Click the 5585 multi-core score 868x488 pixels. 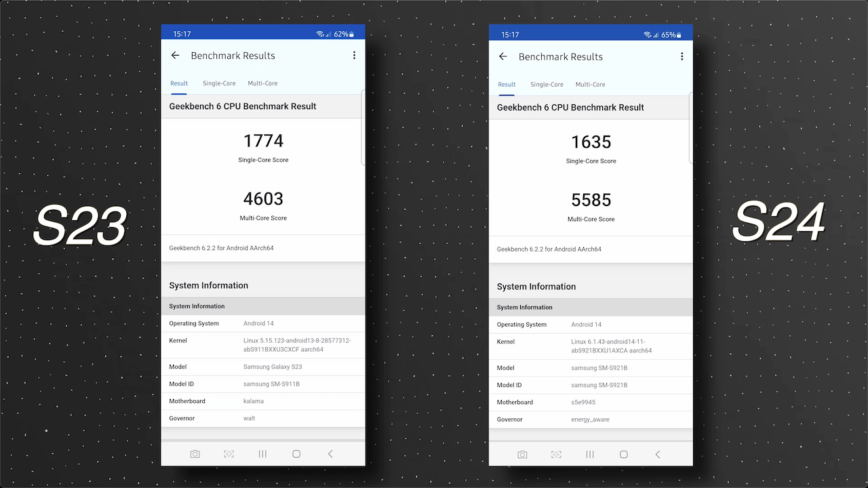tap(591, 200)
